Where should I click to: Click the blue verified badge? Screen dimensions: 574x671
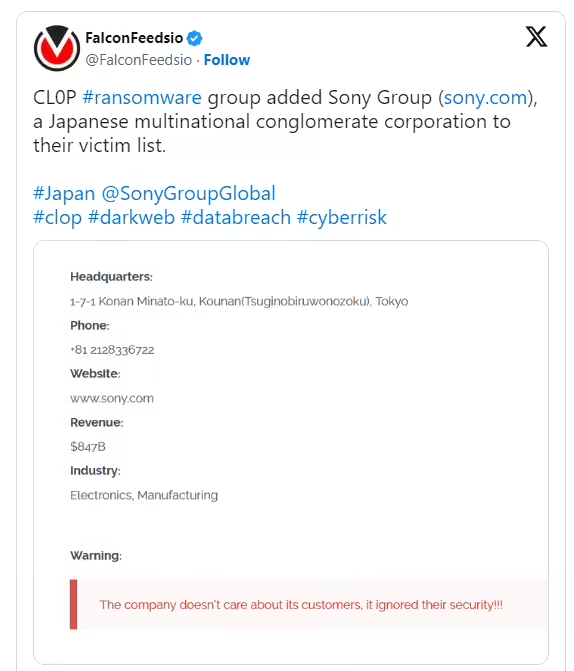(x=195, y=38)
